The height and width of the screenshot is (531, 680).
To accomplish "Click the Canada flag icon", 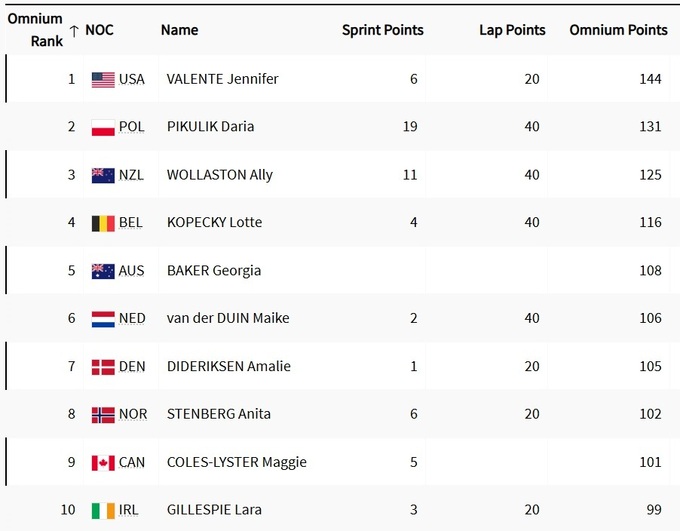I will pyautogui.click(x=103, y=463).
